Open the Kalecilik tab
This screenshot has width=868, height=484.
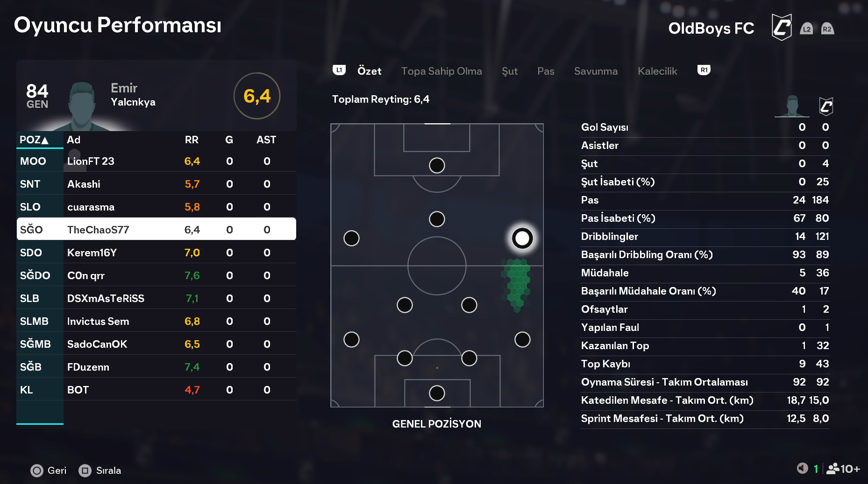point(657,71)
